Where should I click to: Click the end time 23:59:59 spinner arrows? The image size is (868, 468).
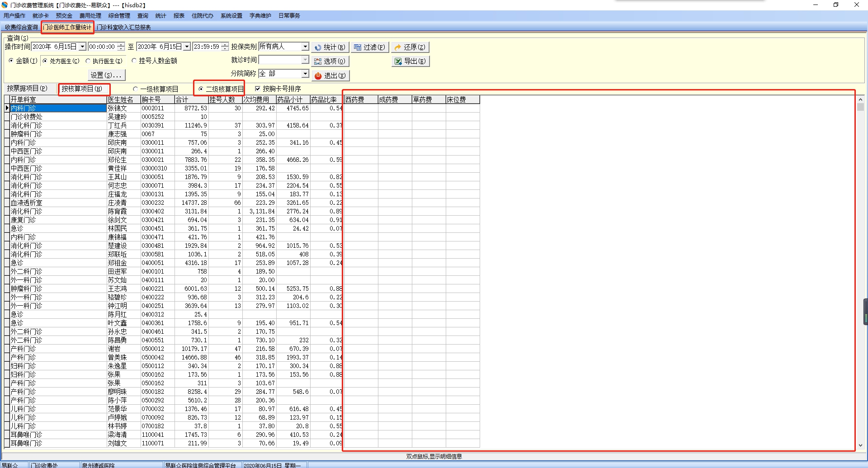[225, 47]
